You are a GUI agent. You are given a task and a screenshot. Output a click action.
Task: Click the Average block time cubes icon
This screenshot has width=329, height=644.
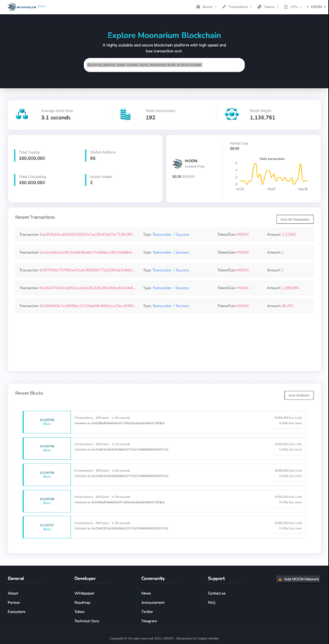point(22,114)
